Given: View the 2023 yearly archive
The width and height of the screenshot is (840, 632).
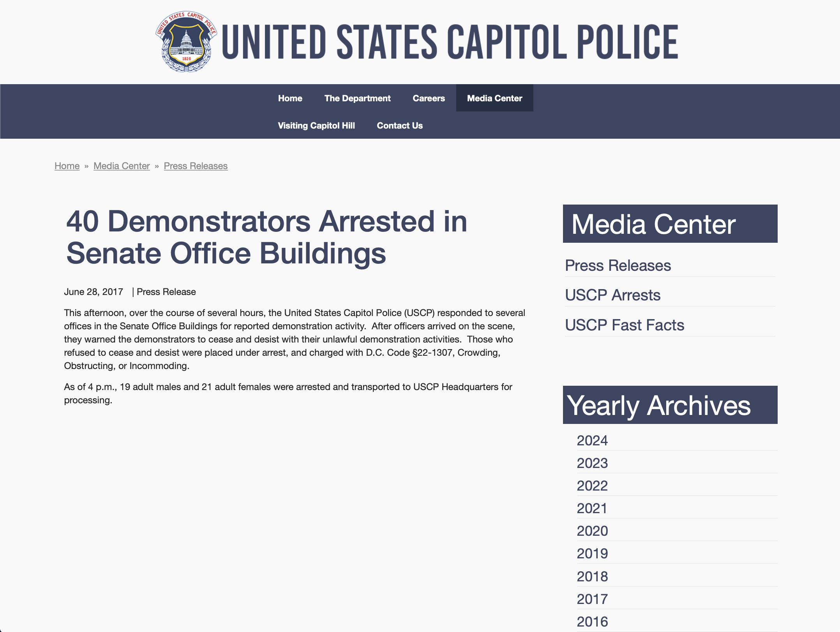Looking at the screenshot, I should coord(592,463).
